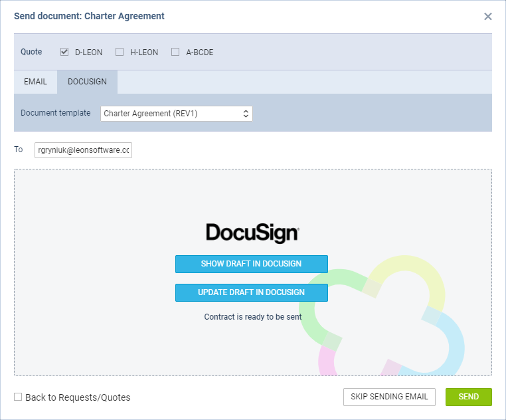Uncheck the D-LEON quote checkbox
Image resolution: width=506 pixels, height=420 pixels.
(x=64, y=52)
